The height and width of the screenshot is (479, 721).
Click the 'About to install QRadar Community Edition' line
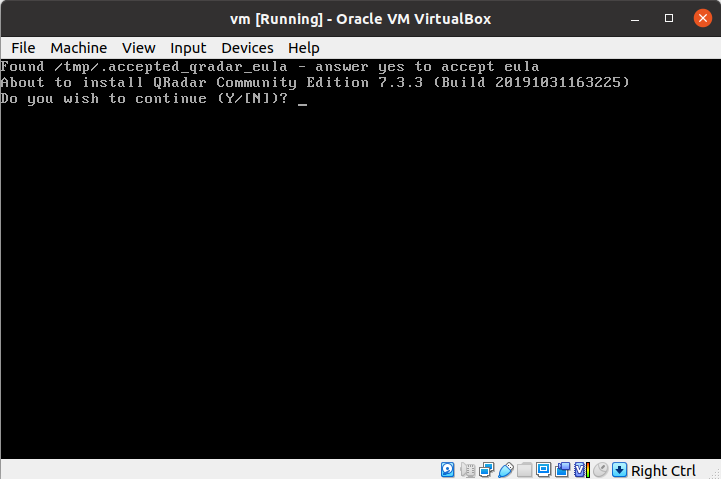(315, 82)
